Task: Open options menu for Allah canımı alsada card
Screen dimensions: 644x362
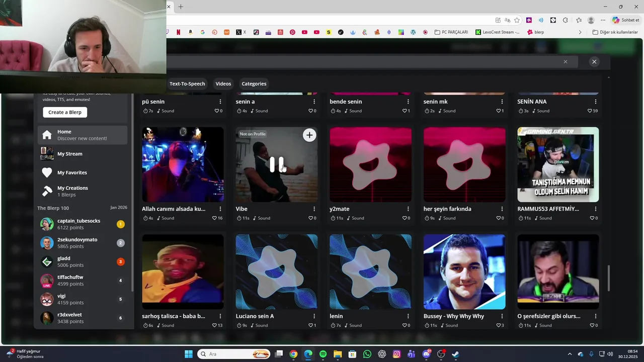Action: tap(220, 209)
